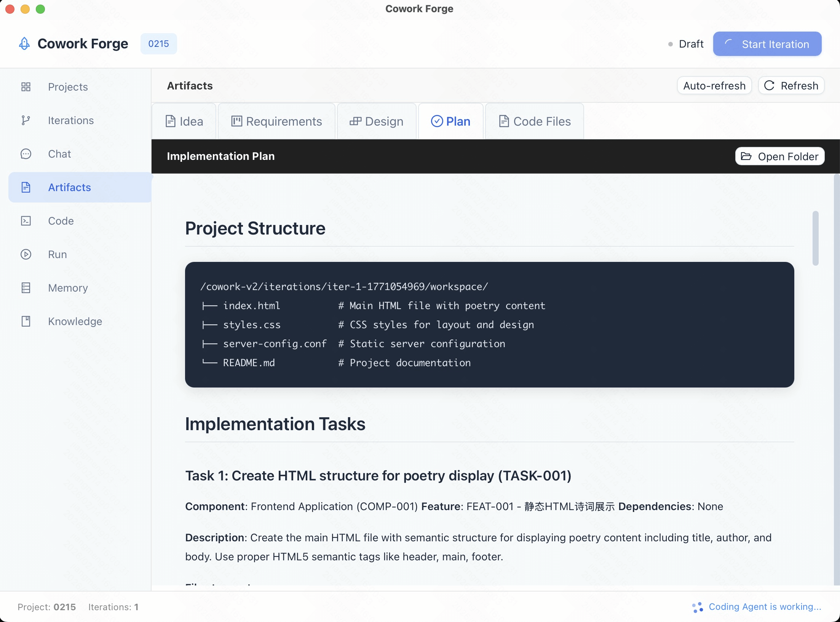840x622 pixels.
Task: Click the Refresh button
Action: point(791,86)
